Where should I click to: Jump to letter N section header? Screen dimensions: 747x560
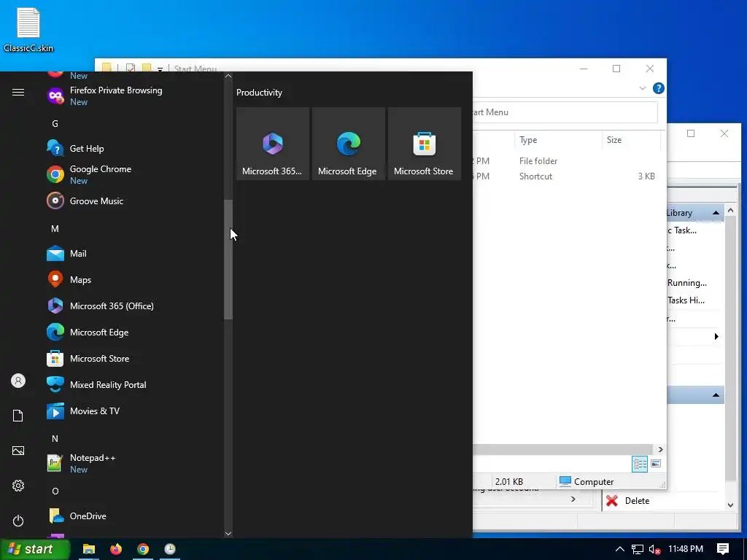click(x=55, y=438)
